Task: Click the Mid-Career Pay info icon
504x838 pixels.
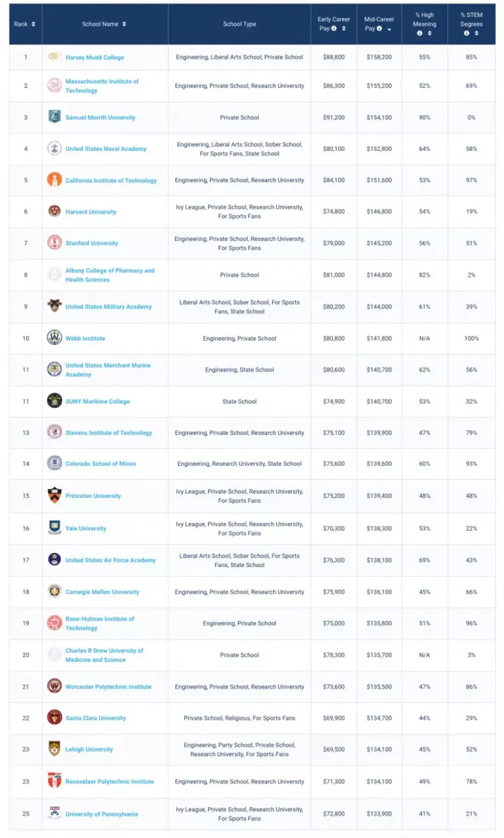Action: [x=379, y=29]
